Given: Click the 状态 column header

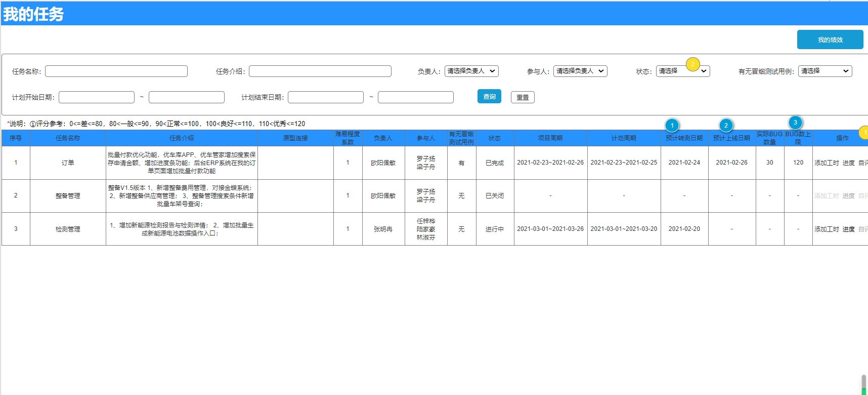Looking at the screenshot, I should pos(495,138).
